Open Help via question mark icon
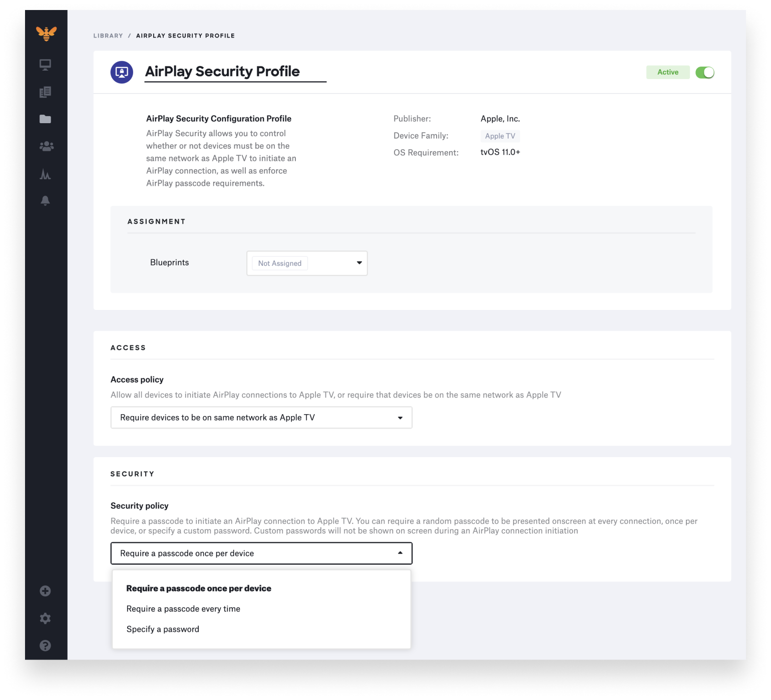The height and width of the screenshot is (700, 771). (x=45, y=645)
